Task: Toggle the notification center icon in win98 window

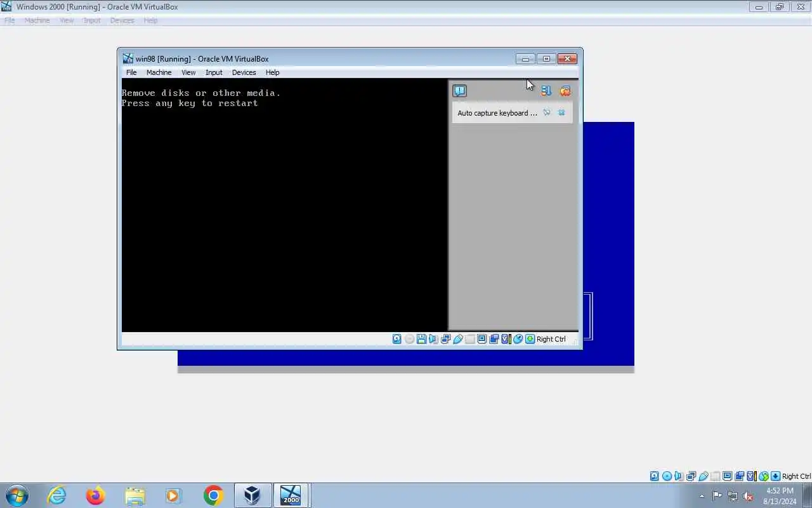Action: click(459, 91)
